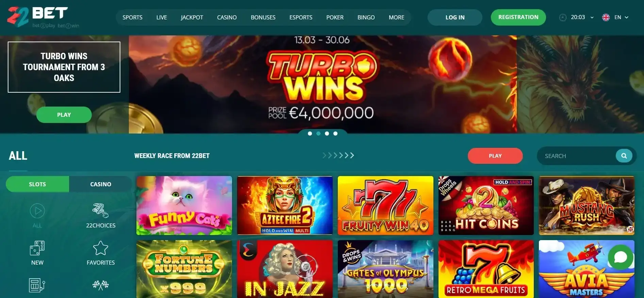Image resolution: width=644 pixels, height=298 pixels.
Task: Open the SPORTS menu item
Action: pos(132,17)
